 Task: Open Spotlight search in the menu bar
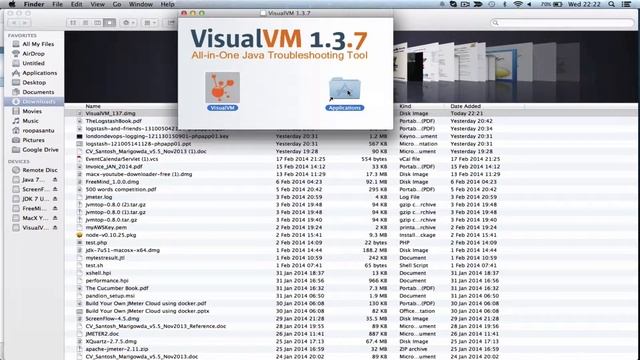pyautogui.click(x=611, y=4)
